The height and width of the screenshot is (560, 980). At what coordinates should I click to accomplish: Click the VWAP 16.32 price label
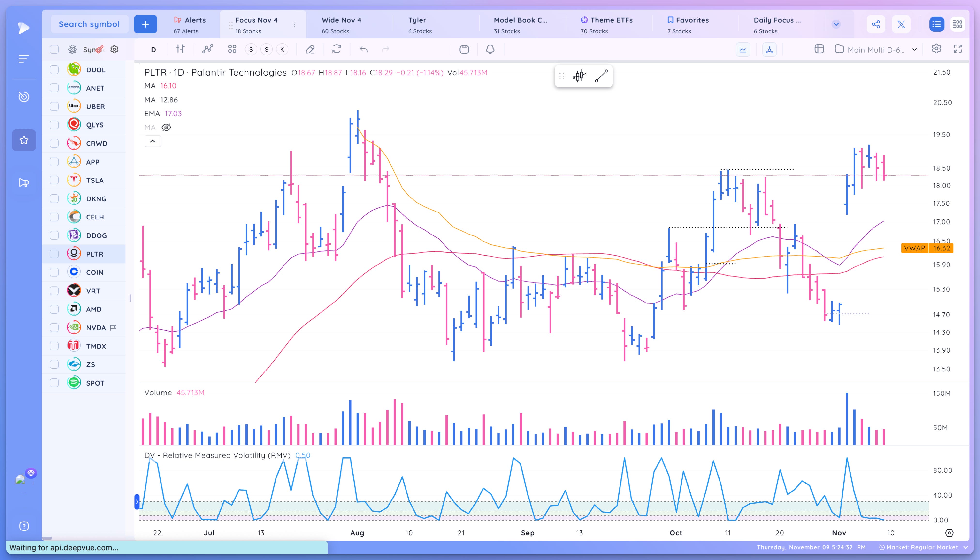tap(927, 248)
